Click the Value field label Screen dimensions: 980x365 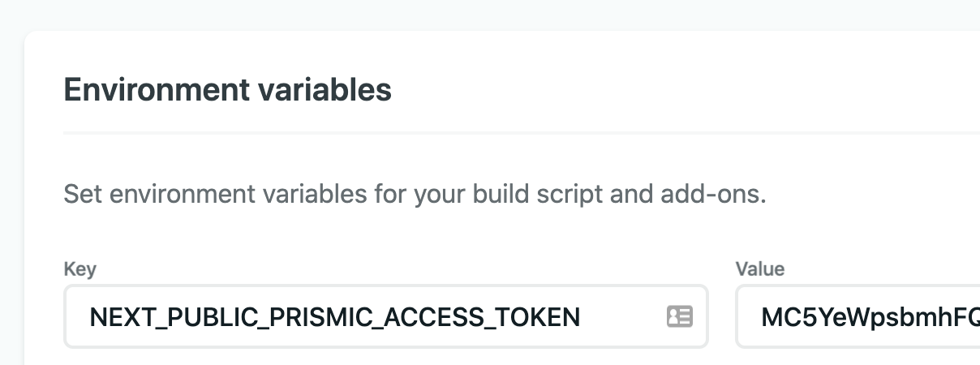(x=759, y=268)
